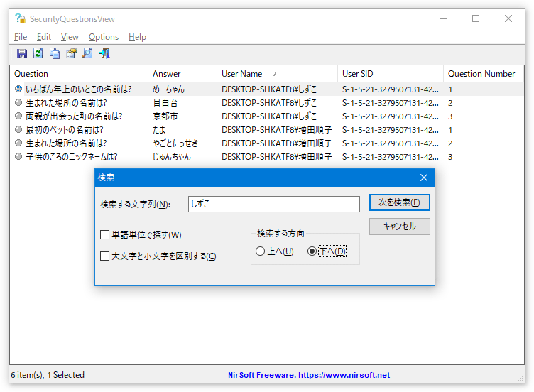Open the NirSoft Freeware website link

click(309, 375)
